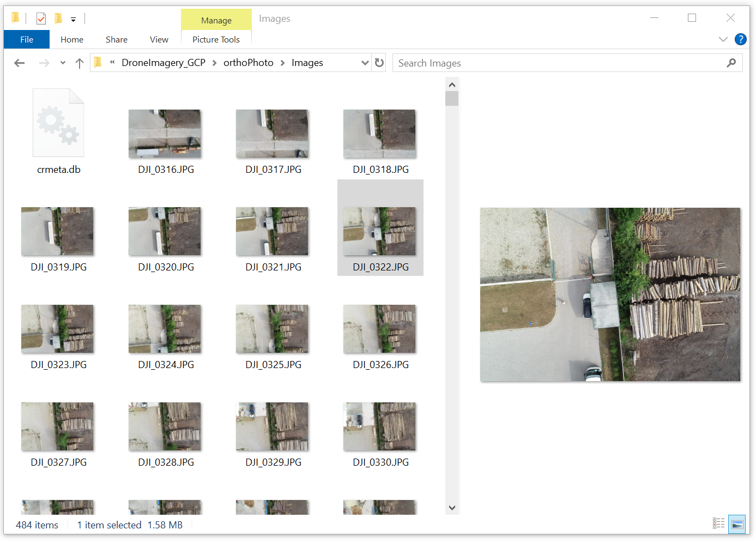Click Images in the breadcrumb path
The image size is (756, 542).
pyautogui.click(x=307, y=63)
